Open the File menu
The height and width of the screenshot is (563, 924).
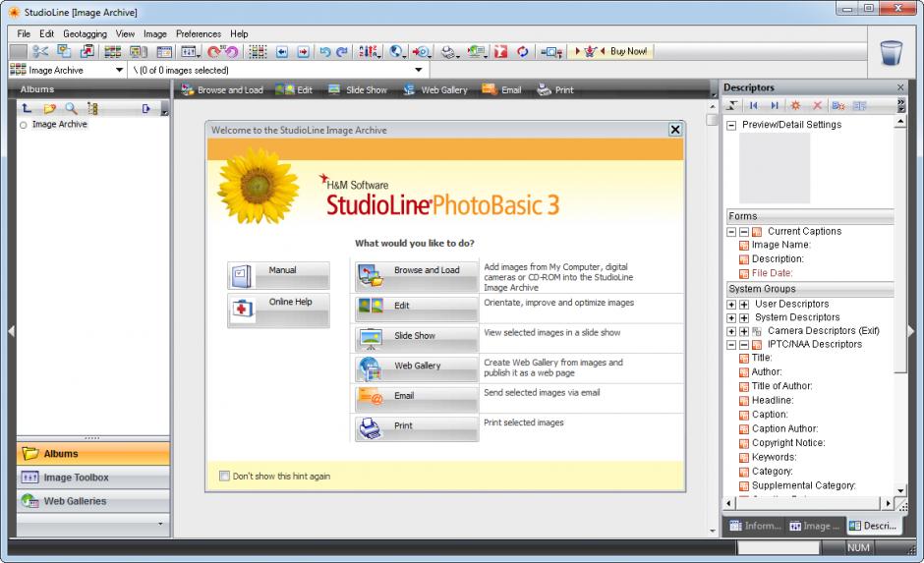pos(24,34)
